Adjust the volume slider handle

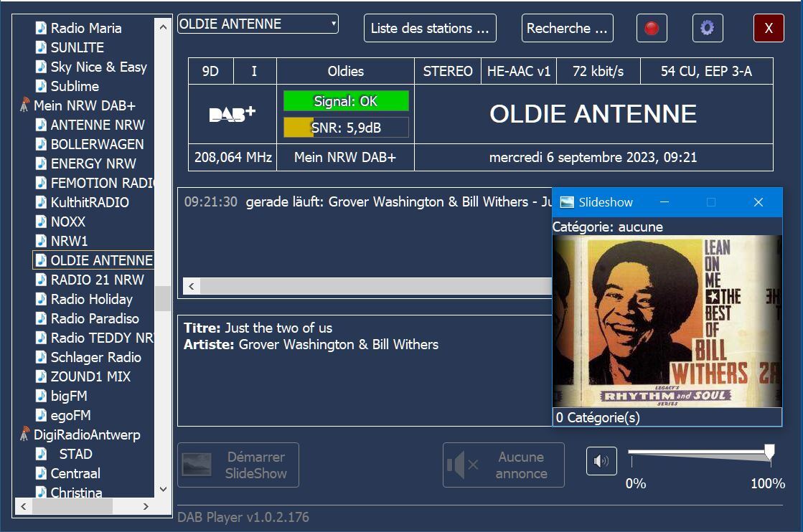coord(769,452)
